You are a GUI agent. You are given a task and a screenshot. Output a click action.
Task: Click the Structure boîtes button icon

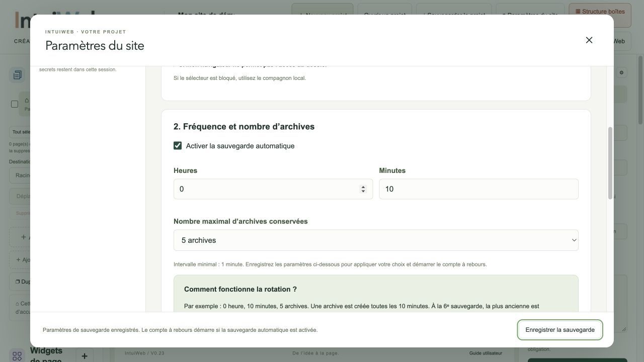click(x=578, y=12)
